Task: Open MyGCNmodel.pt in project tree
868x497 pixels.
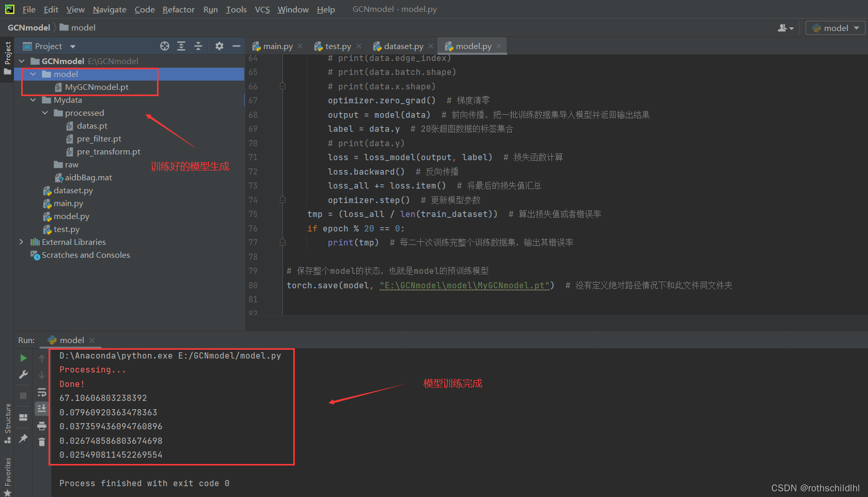Action: click(96, 87)
